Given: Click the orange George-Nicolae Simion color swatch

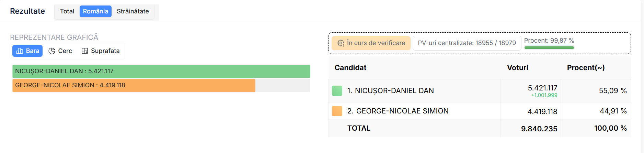Looking at the screenshot, I should 337,111.
